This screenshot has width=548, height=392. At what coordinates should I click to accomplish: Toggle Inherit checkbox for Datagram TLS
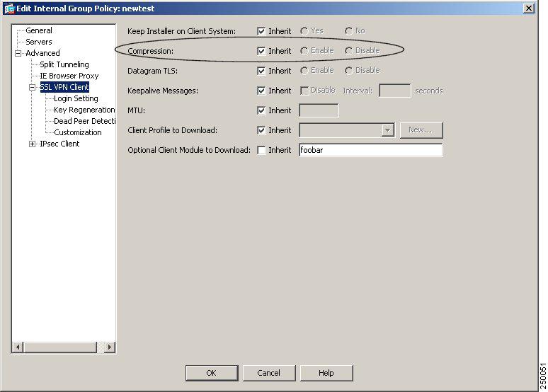(x=261, y=71)
